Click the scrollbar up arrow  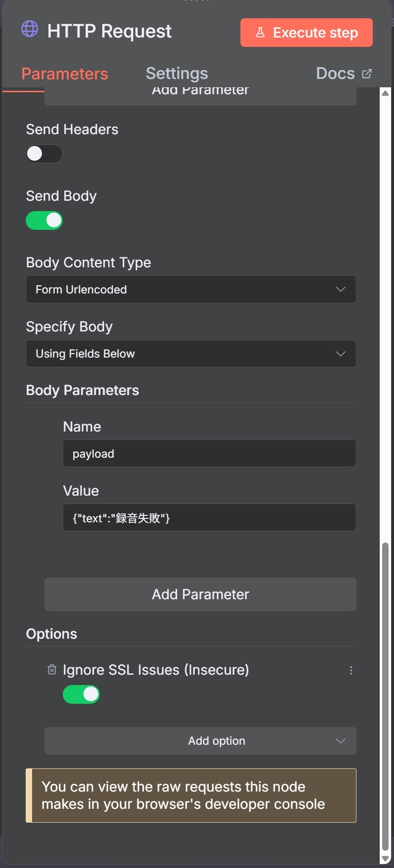tap(385, 93)
